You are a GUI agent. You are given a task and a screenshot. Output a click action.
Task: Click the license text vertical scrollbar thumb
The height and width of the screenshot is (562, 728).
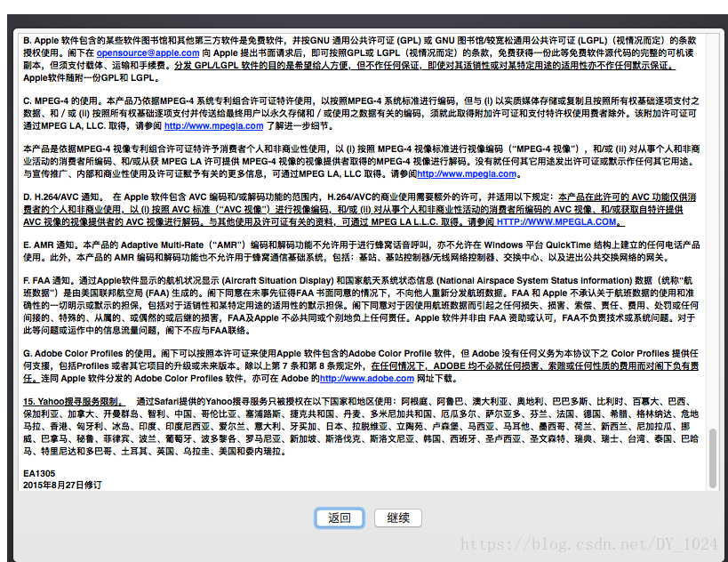[712, 459]
